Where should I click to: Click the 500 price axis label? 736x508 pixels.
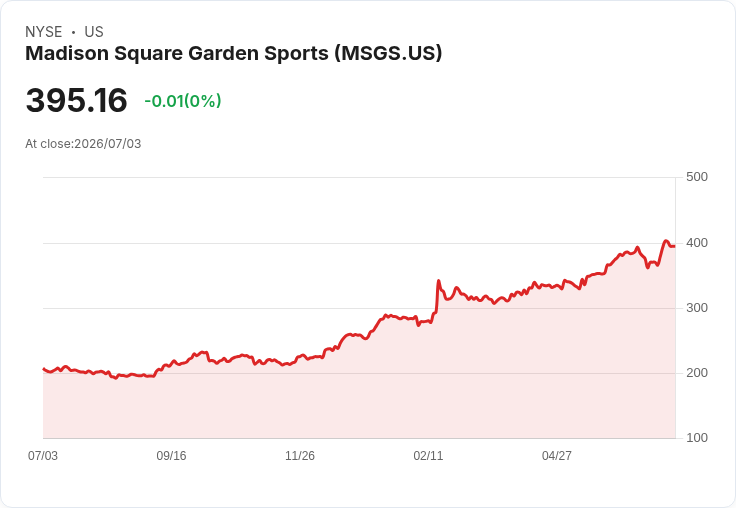click(x=697, y=177)
